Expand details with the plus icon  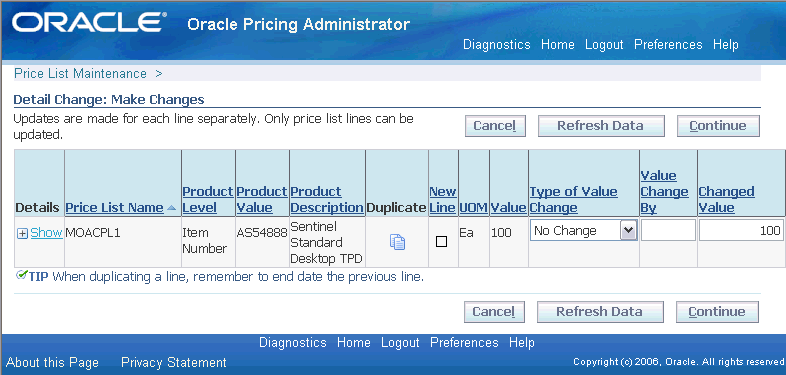pos(23,234)
